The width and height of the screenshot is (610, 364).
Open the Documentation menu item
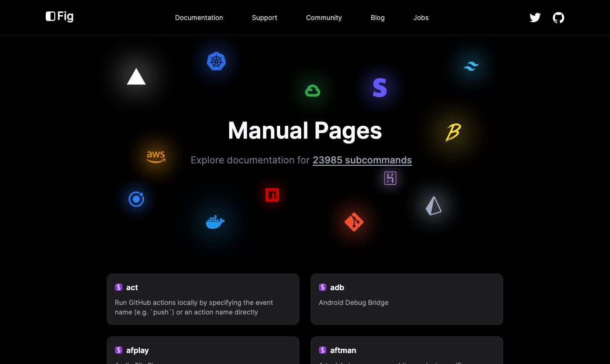coord(199,18)
